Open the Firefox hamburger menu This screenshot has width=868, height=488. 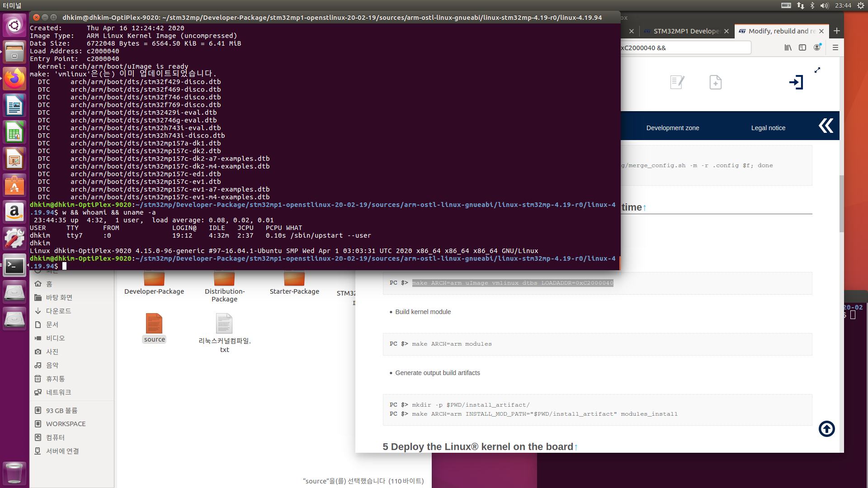point(835,47)
